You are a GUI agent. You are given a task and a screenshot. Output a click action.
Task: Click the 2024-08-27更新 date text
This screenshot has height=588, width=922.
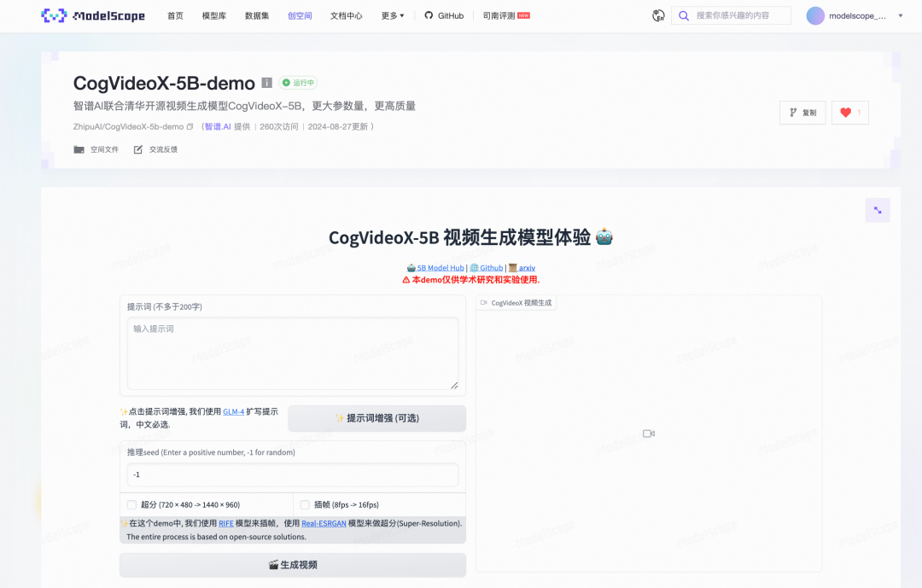coord(338,126)
